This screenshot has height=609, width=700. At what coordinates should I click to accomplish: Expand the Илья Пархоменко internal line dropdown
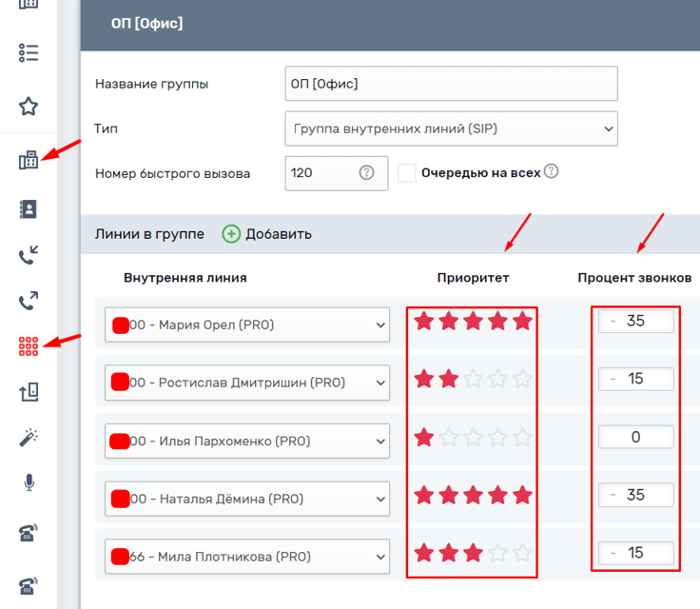click(x=247, y=441)
